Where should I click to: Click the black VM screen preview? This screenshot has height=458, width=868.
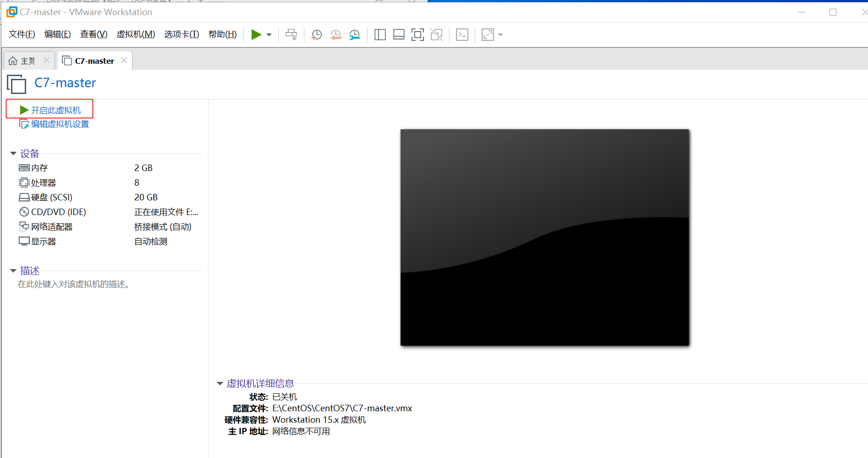click(x=544, y=237)
